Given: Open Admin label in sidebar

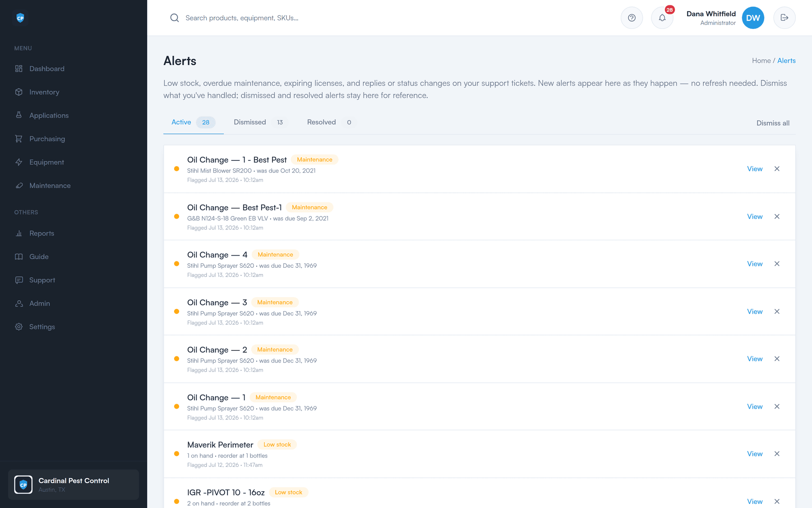Looking at the screenshot, I should click(40, 303).
